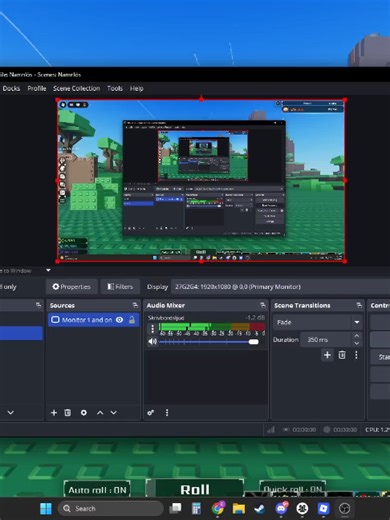Add a new source with plus
This screenshot has height=520, width=390.
[54, 413]
